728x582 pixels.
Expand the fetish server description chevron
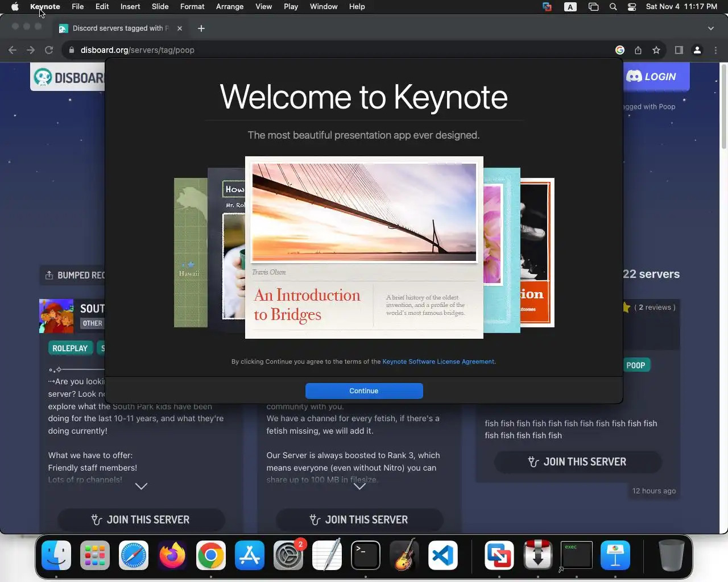(359, 486)
